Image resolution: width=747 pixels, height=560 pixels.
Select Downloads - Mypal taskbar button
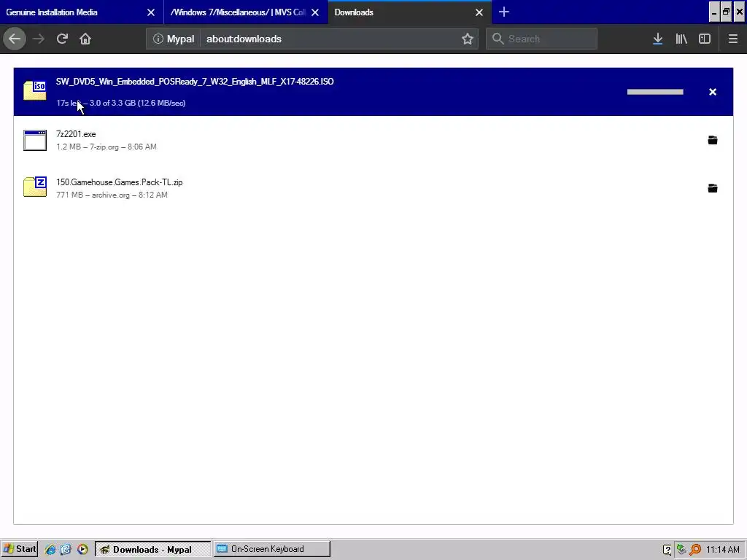(153, 549)
